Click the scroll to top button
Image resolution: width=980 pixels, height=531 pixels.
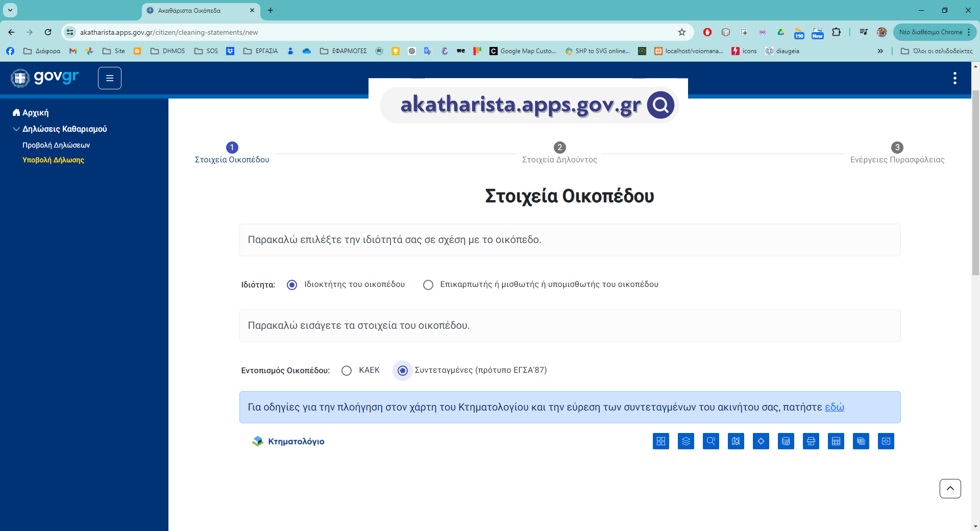pyautogui.click(x=950, y=489)
